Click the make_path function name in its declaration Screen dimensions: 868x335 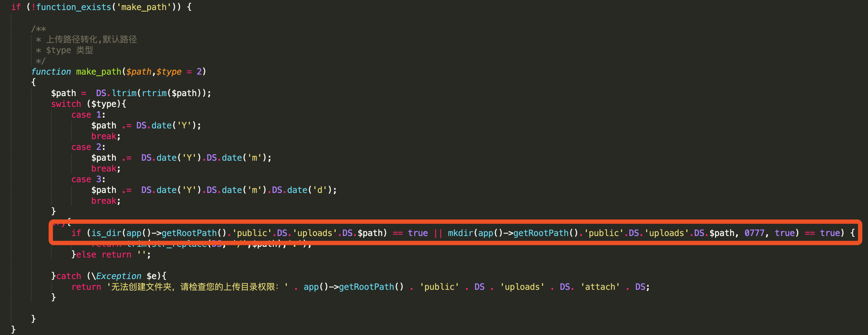click(99, 72)
